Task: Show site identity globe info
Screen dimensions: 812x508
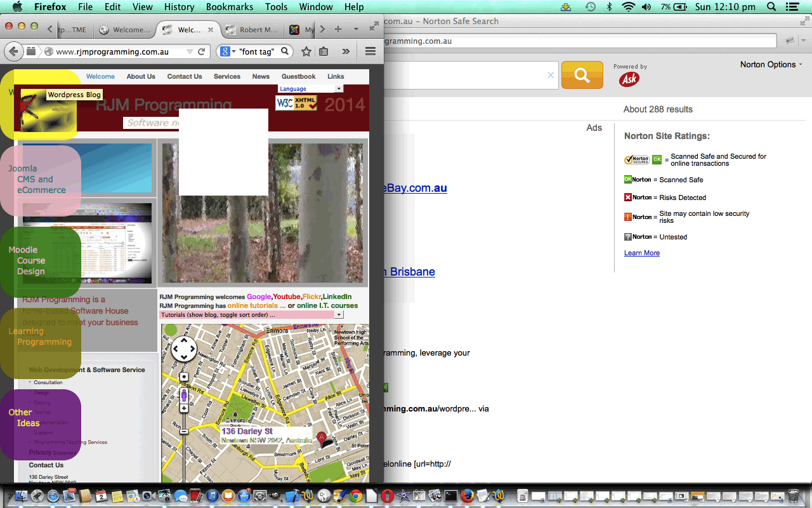Action: point(49,51)
